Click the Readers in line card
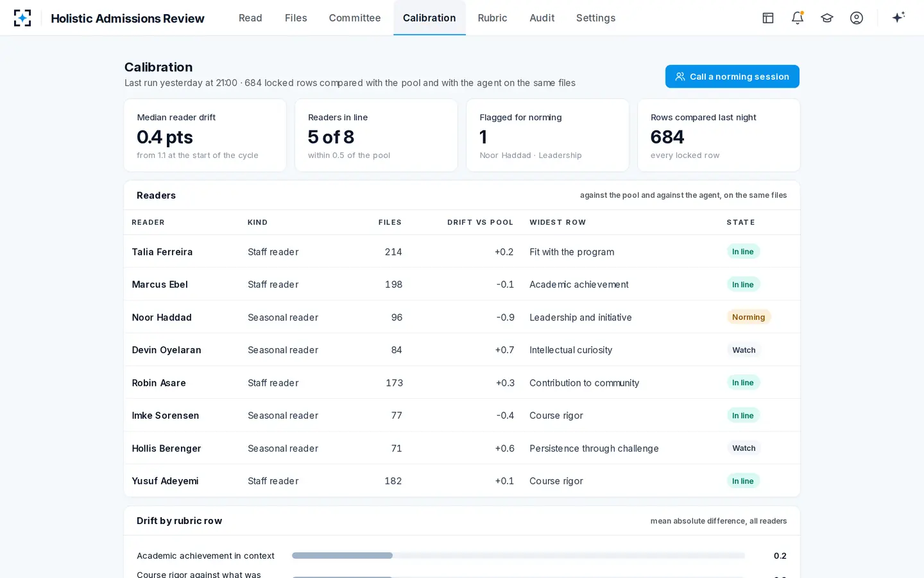The height and width of the screenshot is (578, 924). [376, 136]
